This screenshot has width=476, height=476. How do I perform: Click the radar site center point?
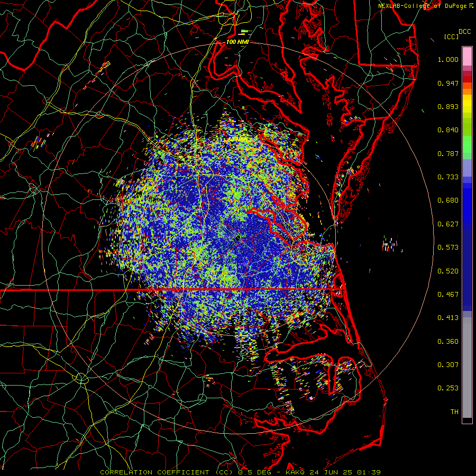[x=237, y=239]
